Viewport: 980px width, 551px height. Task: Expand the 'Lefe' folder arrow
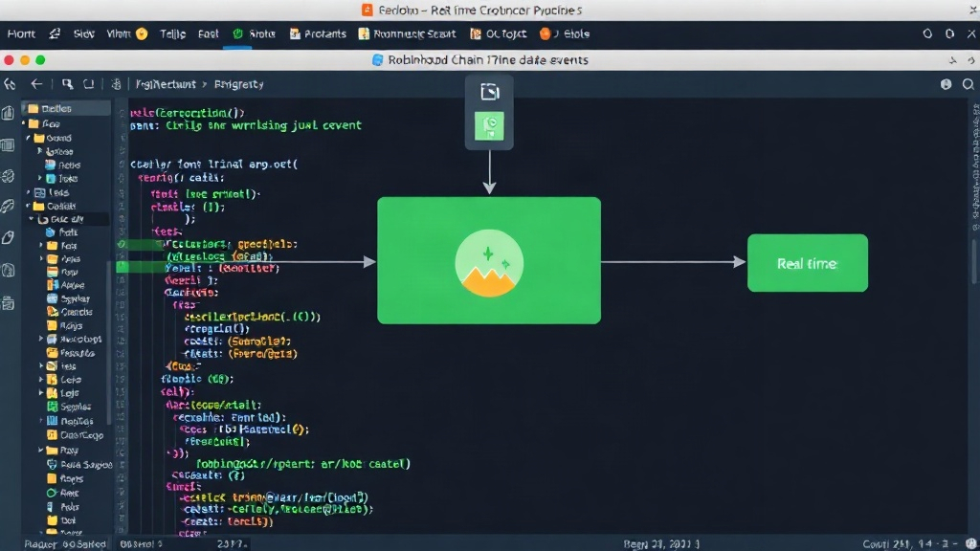41,380
